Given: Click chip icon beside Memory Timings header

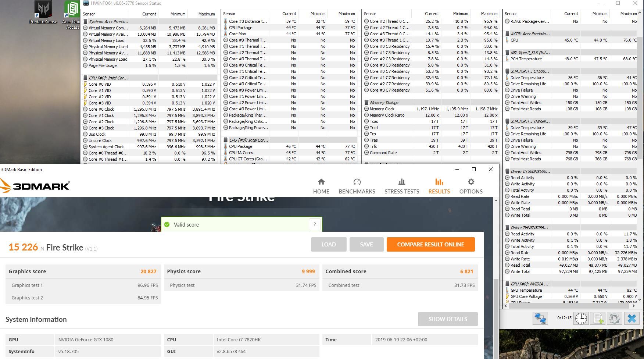Looking at the screenshot, I should click(x=366, y=103).
